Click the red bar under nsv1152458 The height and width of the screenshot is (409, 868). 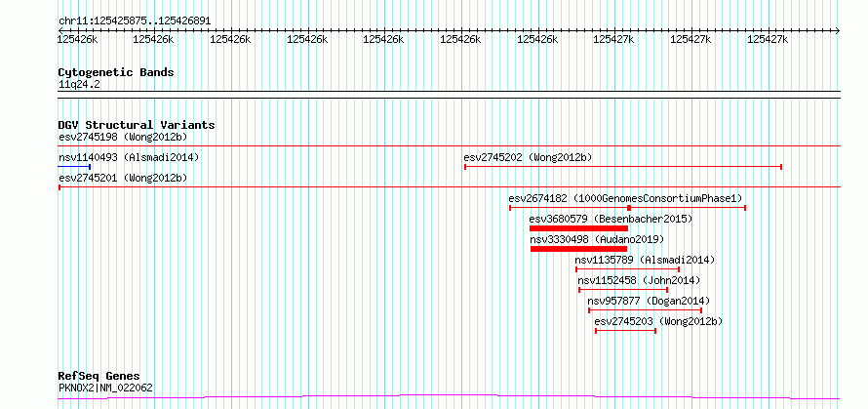[x=623, y=290]
